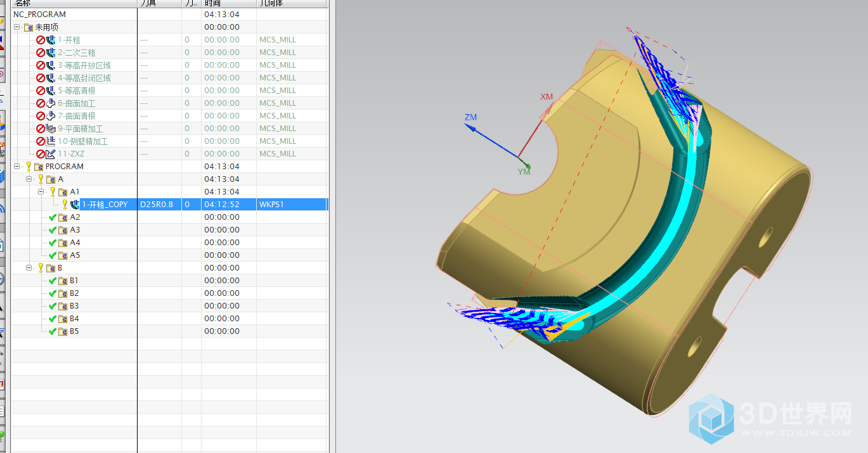Viewport: 868px width, 453px height.
Task: Click the operation icon of 5-等高清根
Action: (x=51, y=91)
